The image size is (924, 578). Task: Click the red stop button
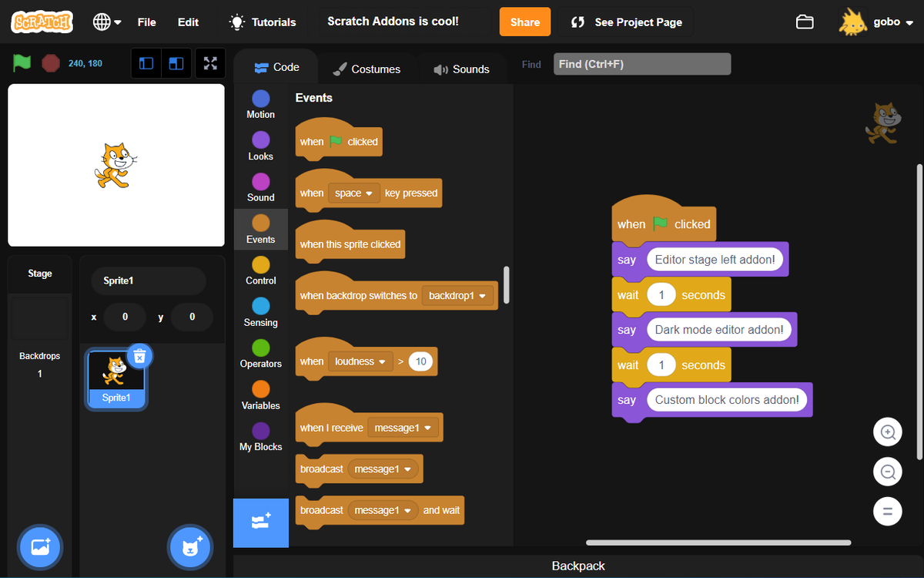pos(51,63)
